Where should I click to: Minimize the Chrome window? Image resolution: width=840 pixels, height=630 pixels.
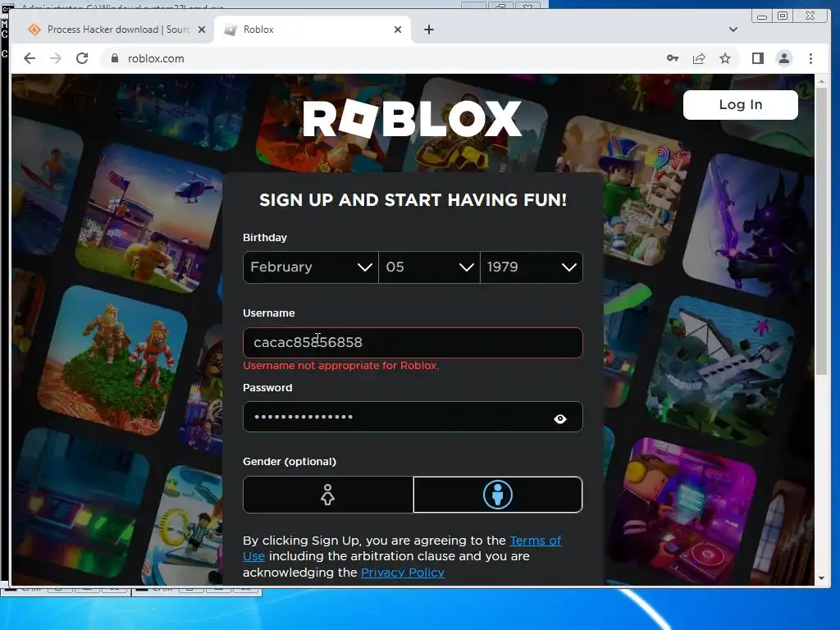[762, 16]
